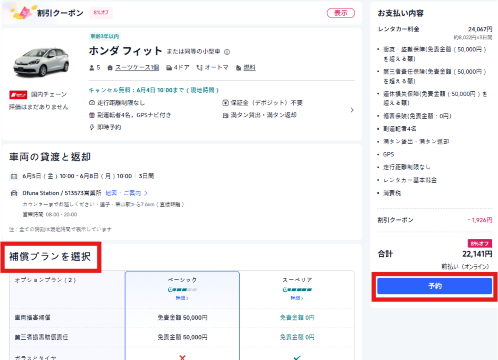
Task: Click the 車齢3年以内 green badge
Action: pos(105,36)
